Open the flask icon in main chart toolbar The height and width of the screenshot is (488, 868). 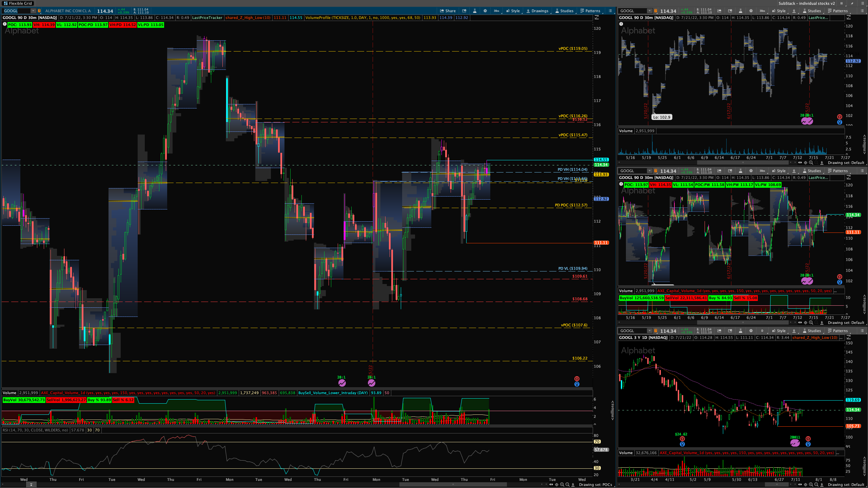click(475, 11)
